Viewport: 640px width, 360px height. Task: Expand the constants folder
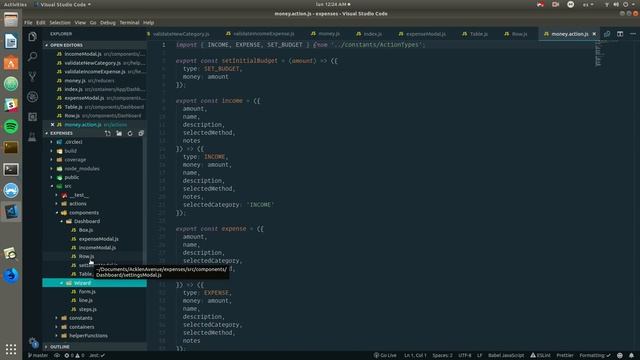[x=94, y=318]
